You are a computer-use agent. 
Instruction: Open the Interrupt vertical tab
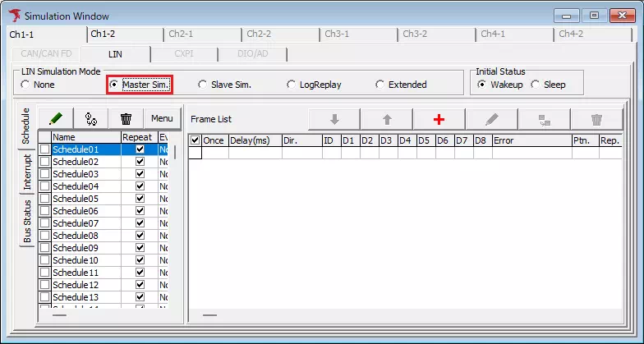[26, 172]
